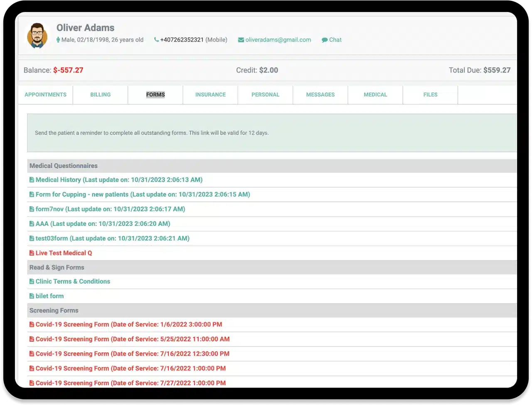
Task: Switch to the Appointments tab
Action: [45, 95]
